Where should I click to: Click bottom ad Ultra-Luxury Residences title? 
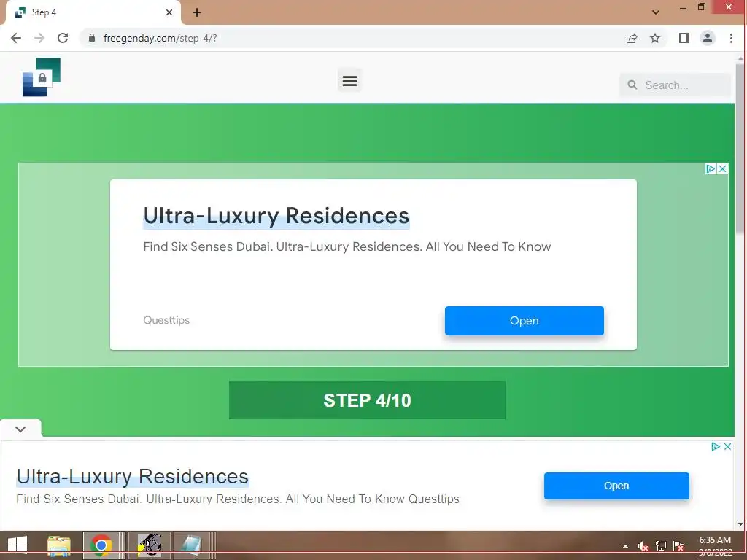point(133,477)
